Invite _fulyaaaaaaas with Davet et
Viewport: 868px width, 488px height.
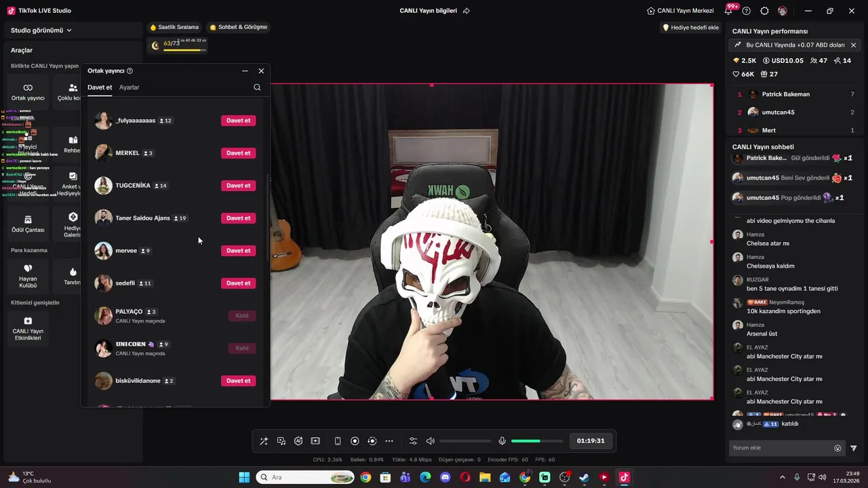tap(238, 121)
